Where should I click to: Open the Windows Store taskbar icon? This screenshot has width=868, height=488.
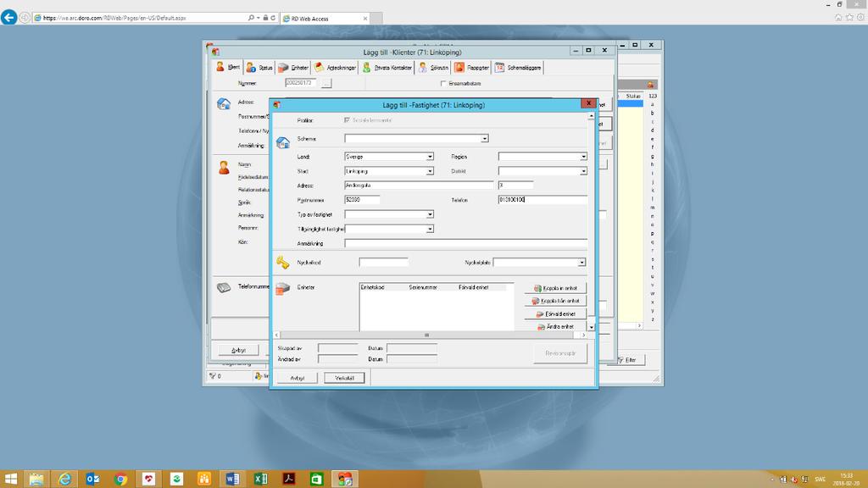tap(317, 480)
